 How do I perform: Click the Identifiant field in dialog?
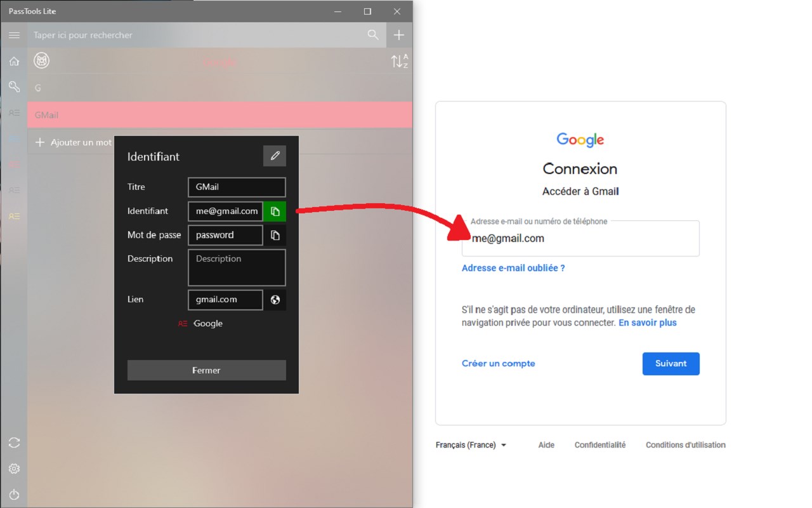pos(225,211)
